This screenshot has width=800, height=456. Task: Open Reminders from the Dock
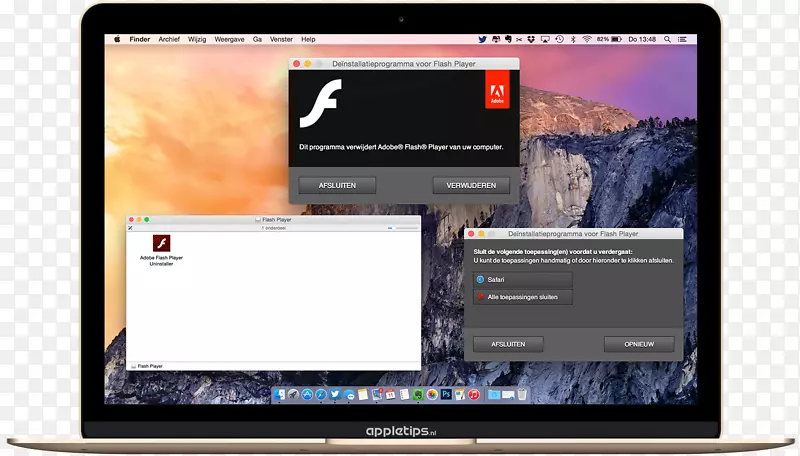point(404,395)
